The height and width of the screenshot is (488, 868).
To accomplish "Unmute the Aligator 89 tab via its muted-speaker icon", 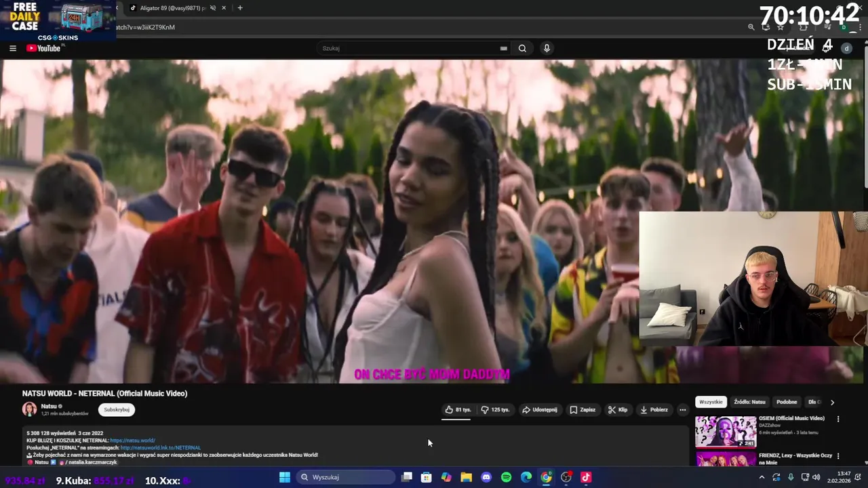I will [x=213, y=8].
